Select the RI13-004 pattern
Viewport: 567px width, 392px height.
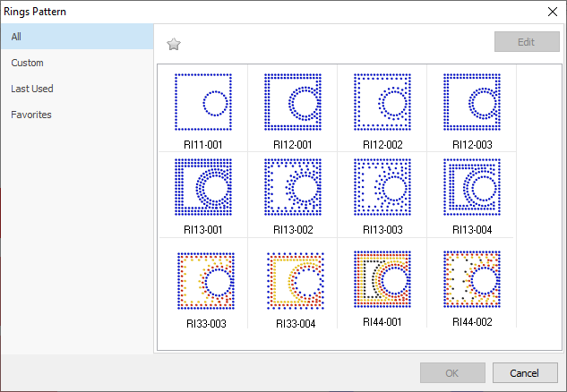[x=472, y=189]
